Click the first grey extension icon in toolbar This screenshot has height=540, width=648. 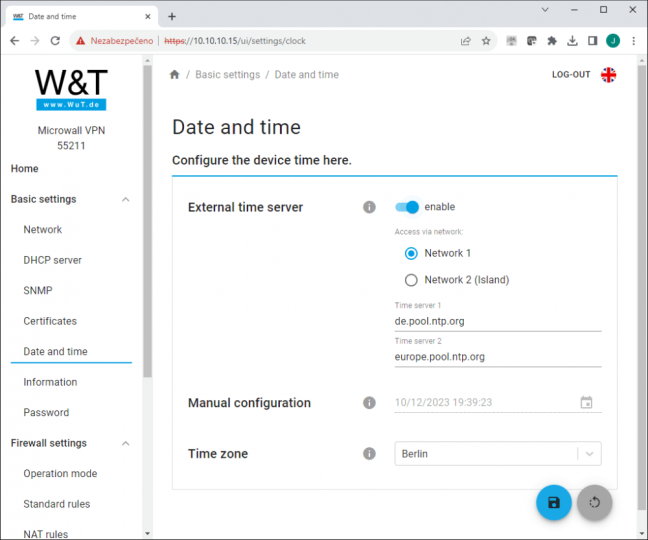point(511,40)
